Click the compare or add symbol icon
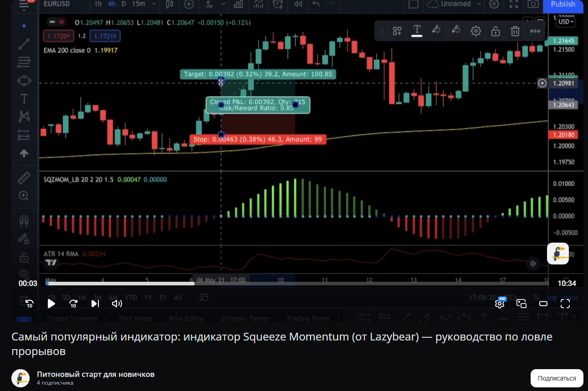The height and width of the screenshot is (391, 588). [x=189, y=5]
